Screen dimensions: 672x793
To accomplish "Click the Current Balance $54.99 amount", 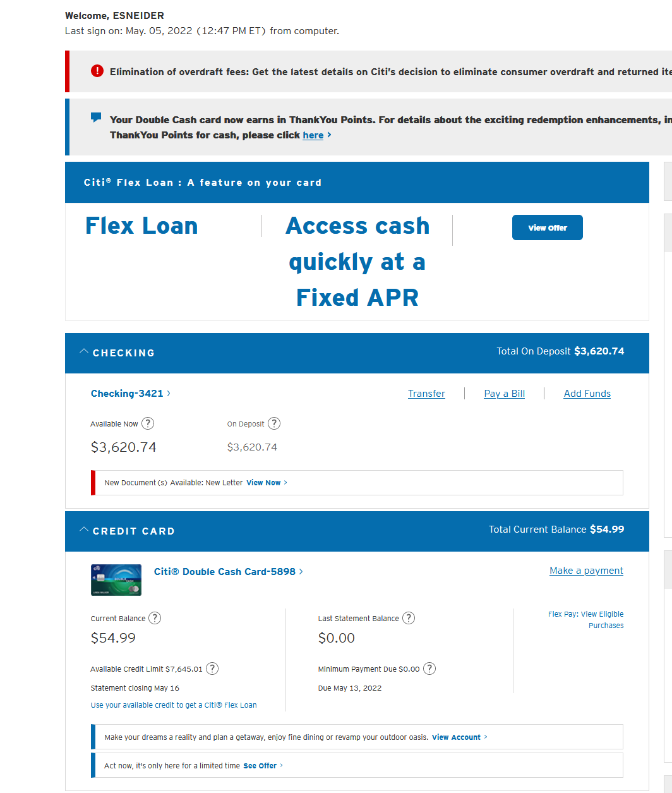I will [113, 638].
